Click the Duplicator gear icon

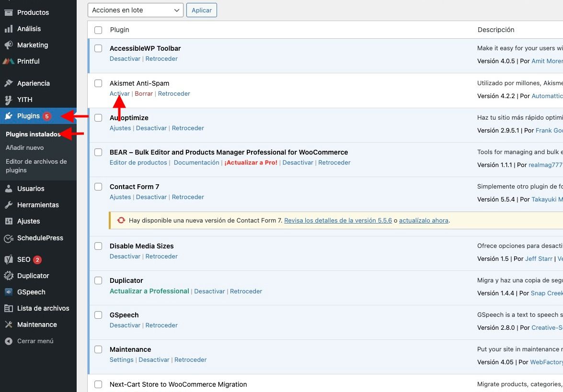(9, 276)
